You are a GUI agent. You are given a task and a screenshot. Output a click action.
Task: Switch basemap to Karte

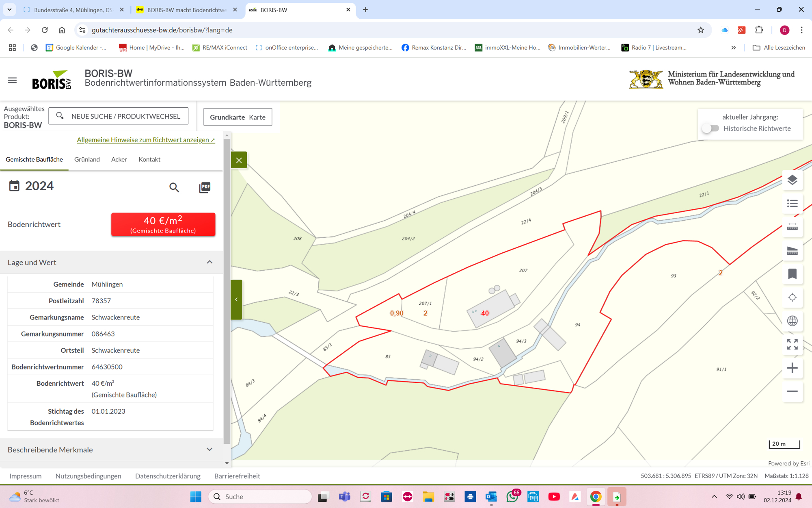(x=257, y=117)
